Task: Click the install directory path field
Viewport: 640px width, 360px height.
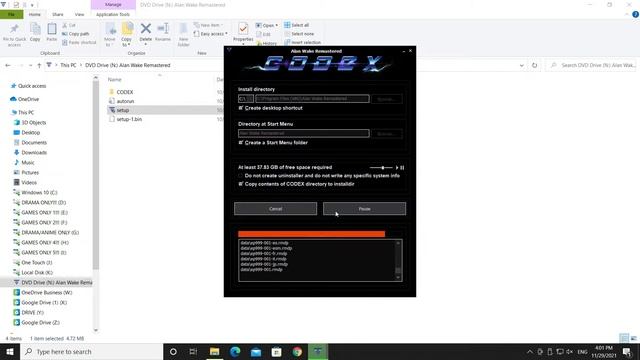Action: point(312,99)
